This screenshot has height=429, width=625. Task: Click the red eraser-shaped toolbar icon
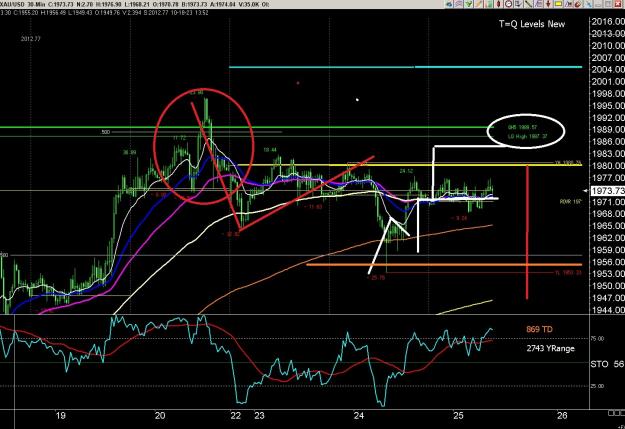tap(578, 4)
